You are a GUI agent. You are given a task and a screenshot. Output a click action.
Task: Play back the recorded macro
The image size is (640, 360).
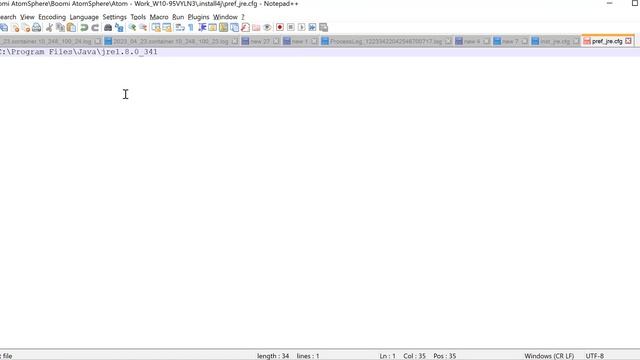(x=302, y=27)
